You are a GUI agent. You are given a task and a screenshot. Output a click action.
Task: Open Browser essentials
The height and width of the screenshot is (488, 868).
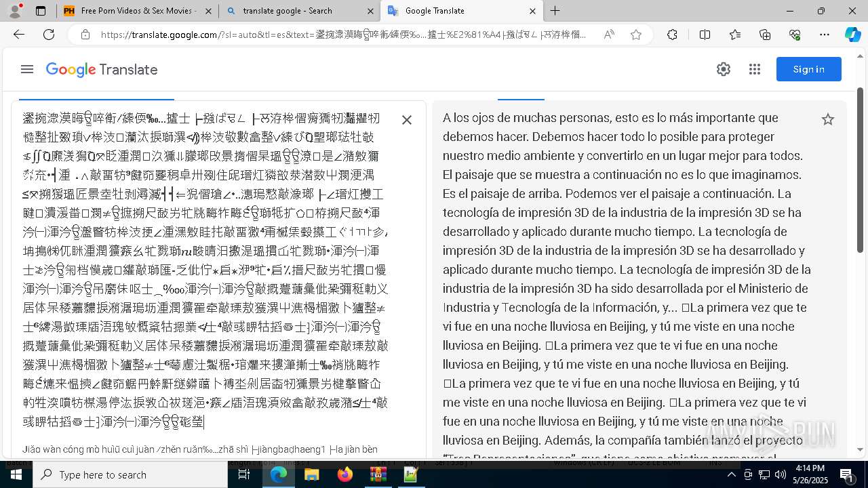(795, 35)
